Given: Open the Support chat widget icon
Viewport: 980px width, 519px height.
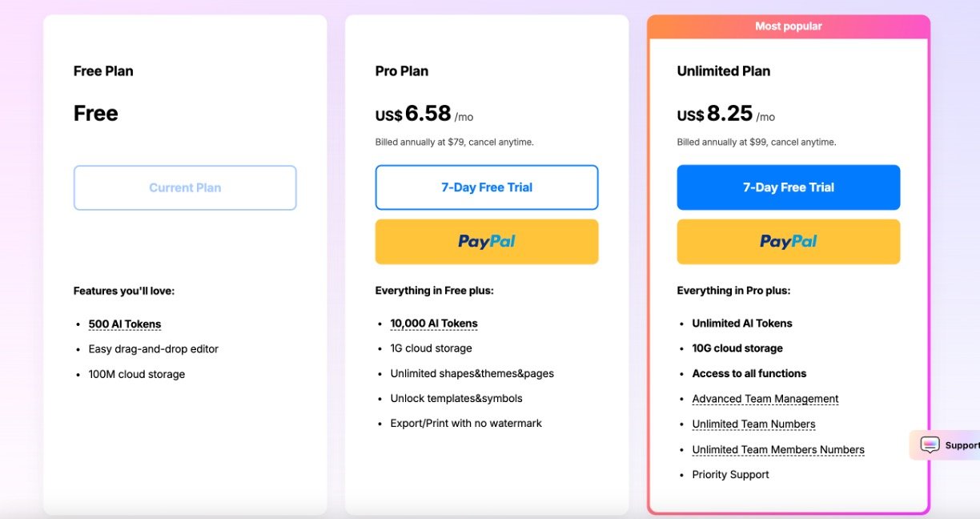Looking at the screenshot, I should tap(930, 445).
